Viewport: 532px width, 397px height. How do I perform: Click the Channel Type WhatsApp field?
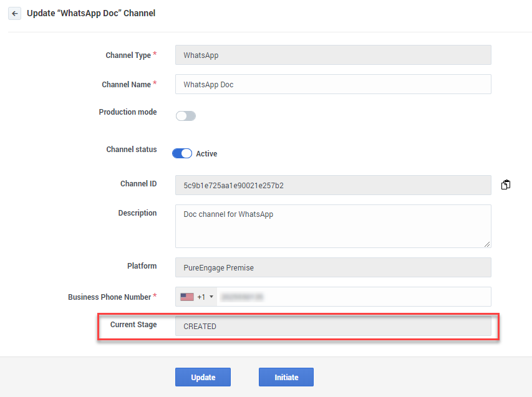(x=333, y=55)
